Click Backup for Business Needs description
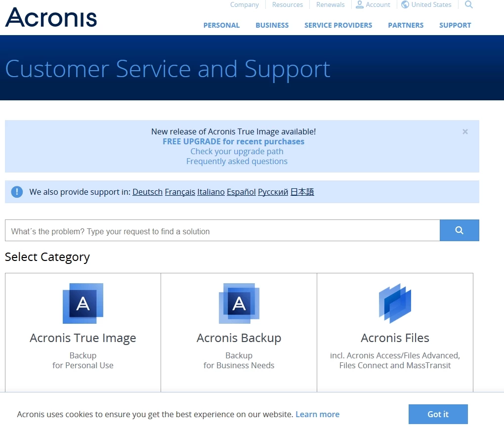This screenshot has height=432, width=504. click(239, 360)
